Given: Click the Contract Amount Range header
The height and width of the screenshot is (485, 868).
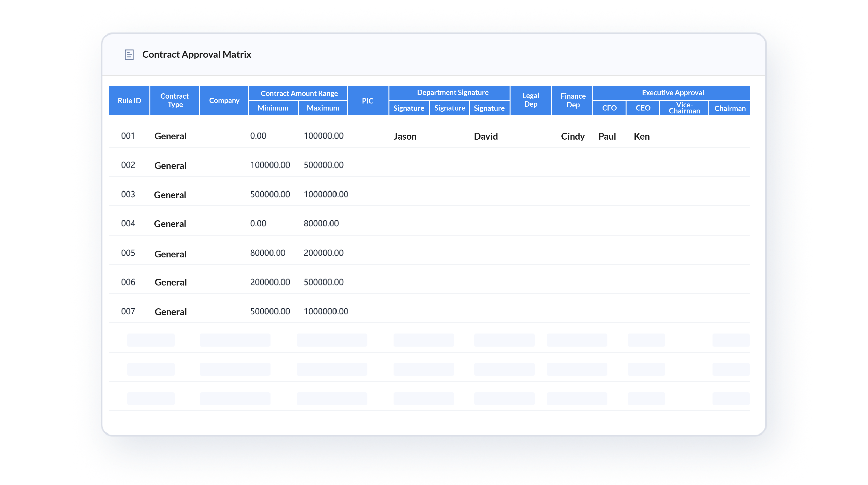Looking at the screenshot, I should click(x=298, y=92).
